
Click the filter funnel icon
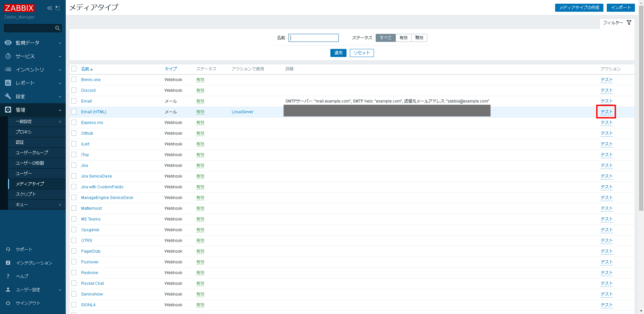[629, 23]
